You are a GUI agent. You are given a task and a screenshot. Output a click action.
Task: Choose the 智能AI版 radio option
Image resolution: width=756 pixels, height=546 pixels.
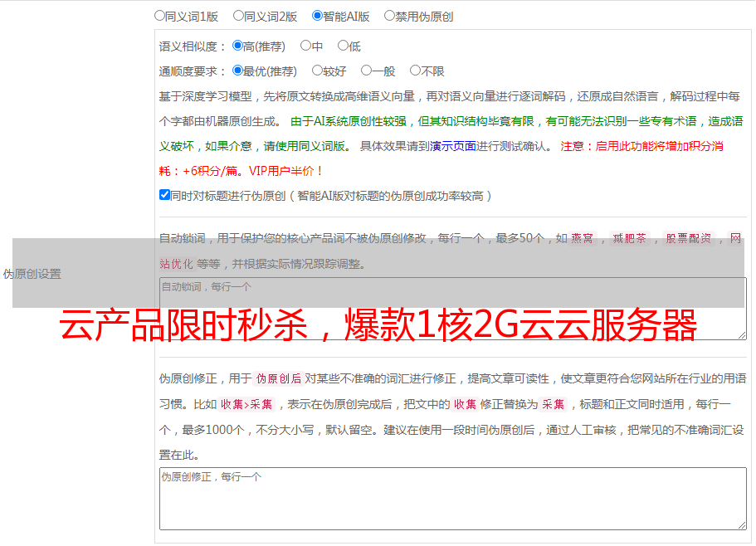317,16
